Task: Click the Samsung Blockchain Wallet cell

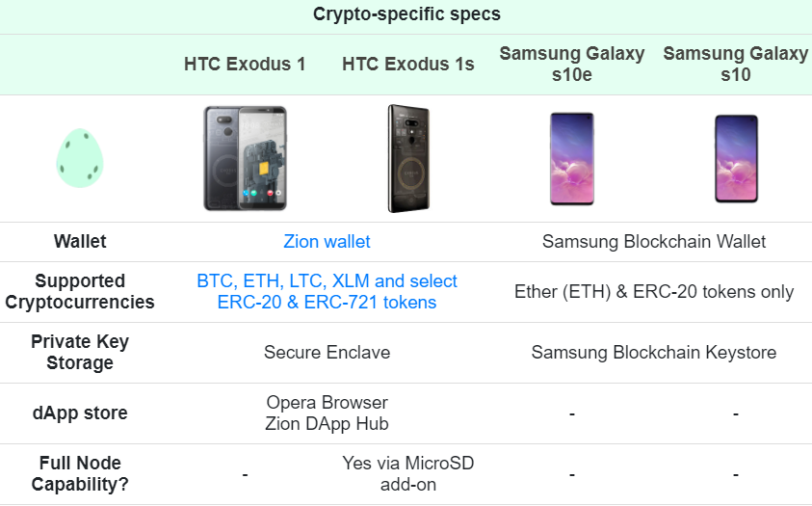Action: [x=653, y=241]
